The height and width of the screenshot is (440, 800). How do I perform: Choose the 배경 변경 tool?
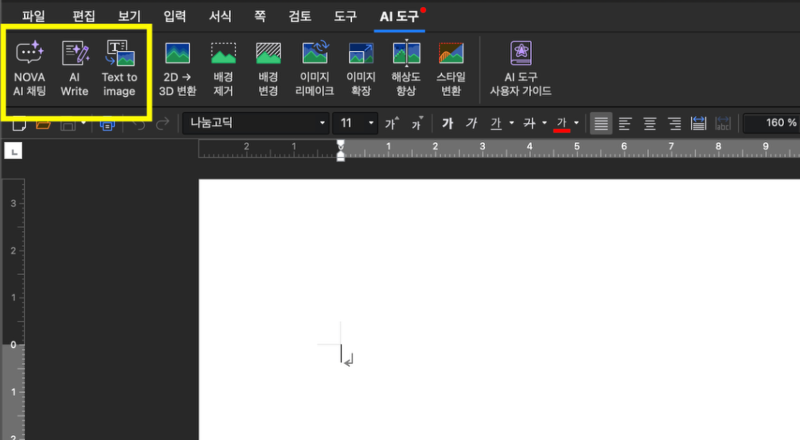click(268, 69)
